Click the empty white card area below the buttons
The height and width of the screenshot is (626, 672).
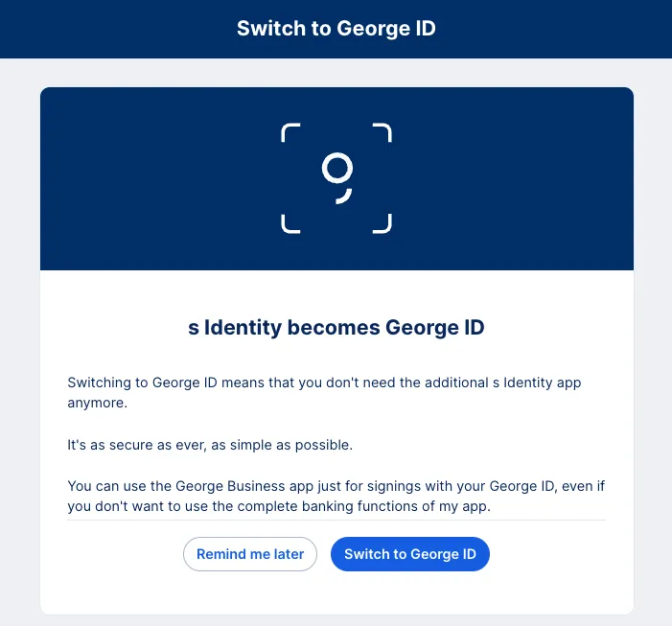coord(336,594)
